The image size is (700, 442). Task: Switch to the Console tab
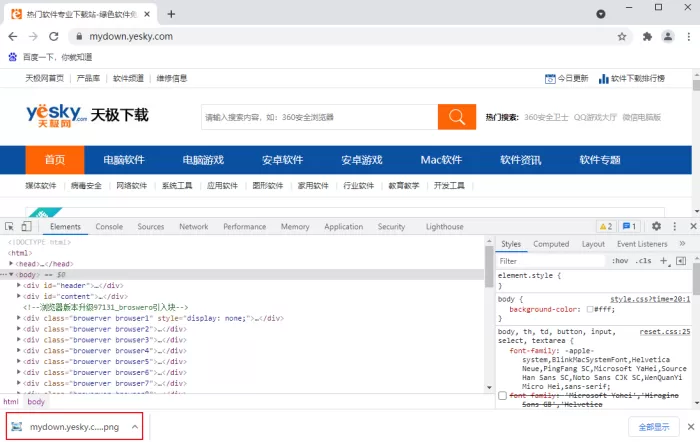(109, 227)
